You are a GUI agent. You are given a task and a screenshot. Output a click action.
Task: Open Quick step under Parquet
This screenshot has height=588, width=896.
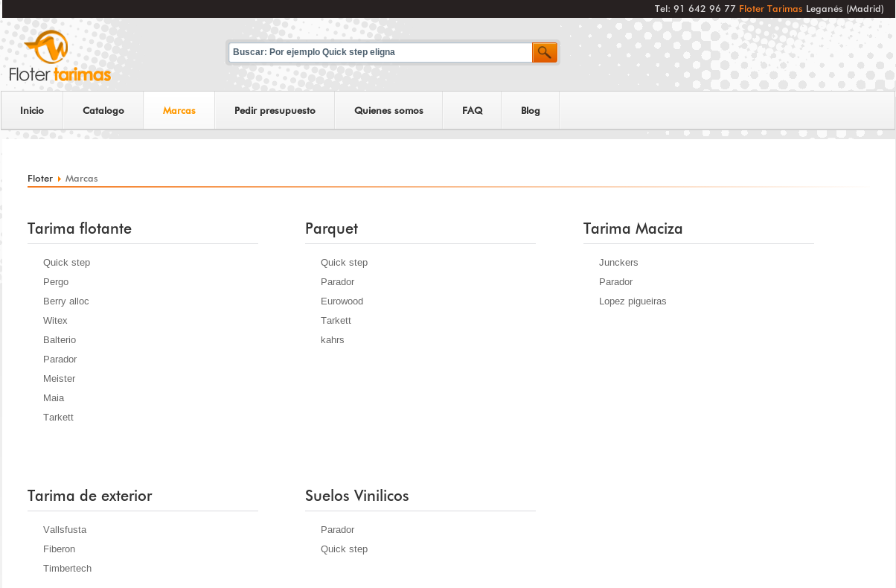point(344,263)
